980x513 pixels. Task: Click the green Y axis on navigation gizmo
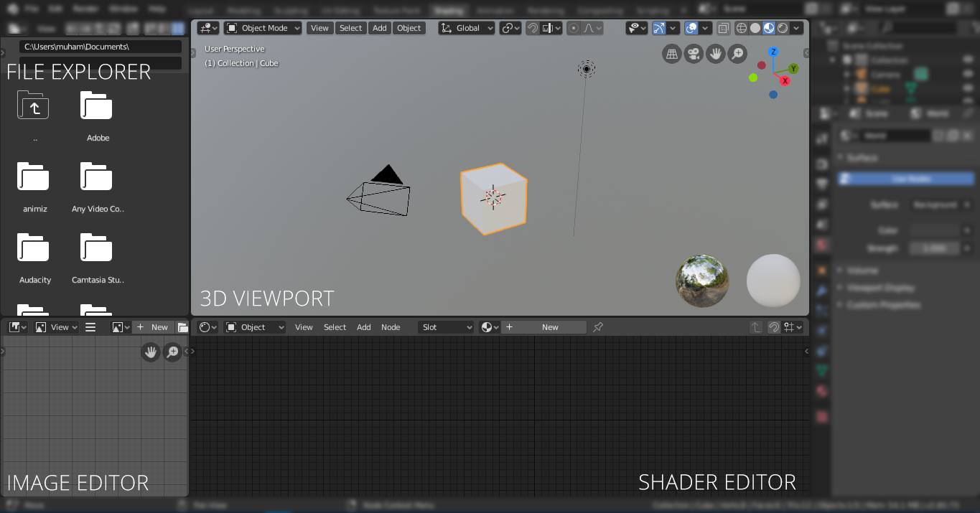[793, 69]
